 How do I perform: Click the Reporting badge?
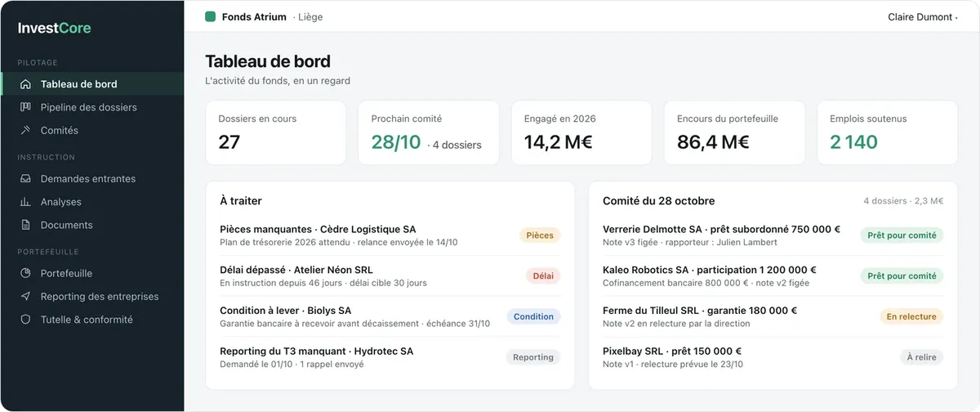533,357
